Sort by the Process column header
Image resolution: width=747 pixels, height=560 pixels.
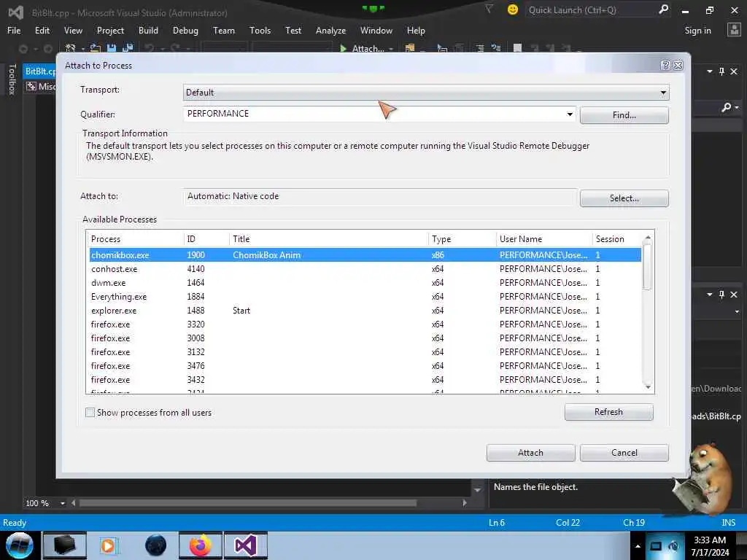click(x=136, y=239)
